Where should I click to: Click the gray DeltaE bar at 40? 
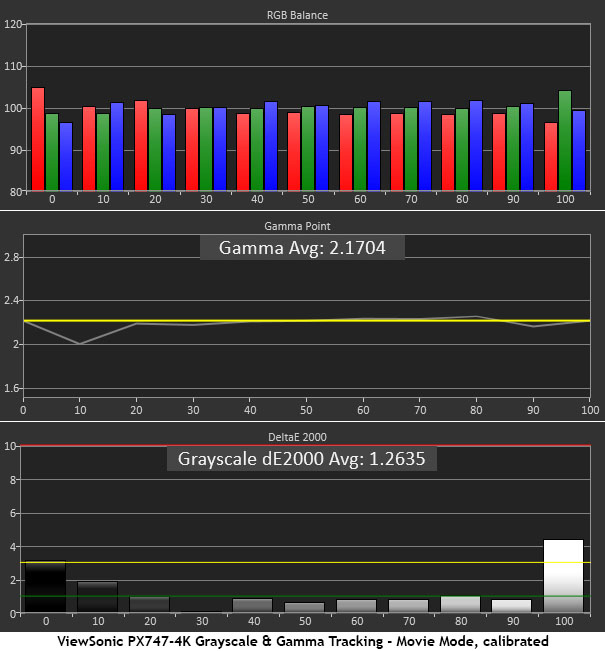(254, 605)
